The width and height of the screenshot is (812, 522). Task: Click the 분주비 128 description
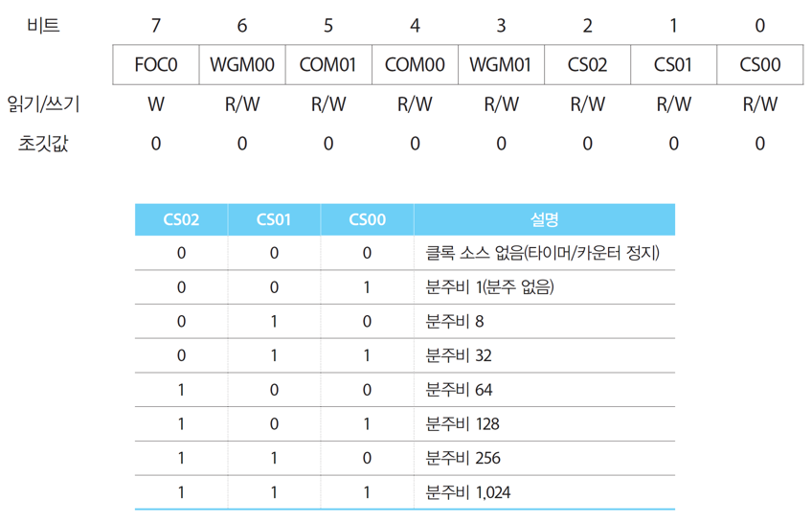click(462, 423)
